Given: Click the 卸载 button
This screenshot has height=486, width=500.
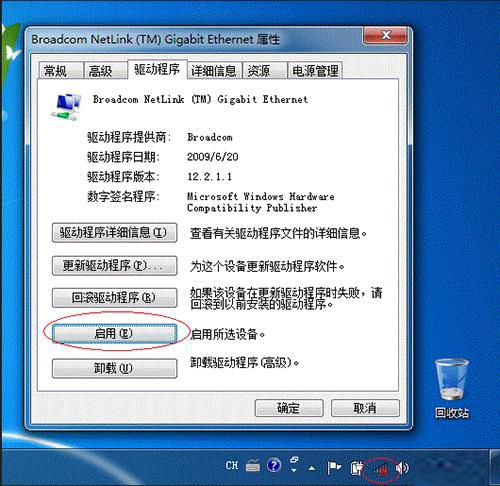Looking at the screenshot, I should coord(114,368).
